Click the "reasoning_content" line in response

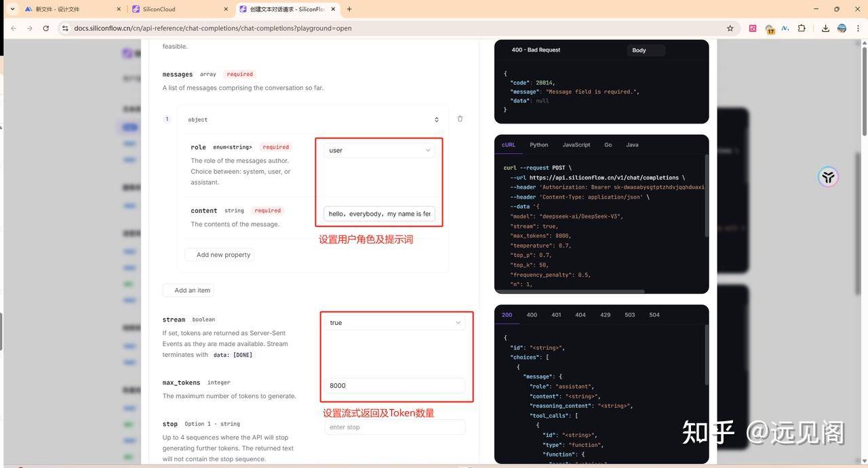tap(581, 406)
